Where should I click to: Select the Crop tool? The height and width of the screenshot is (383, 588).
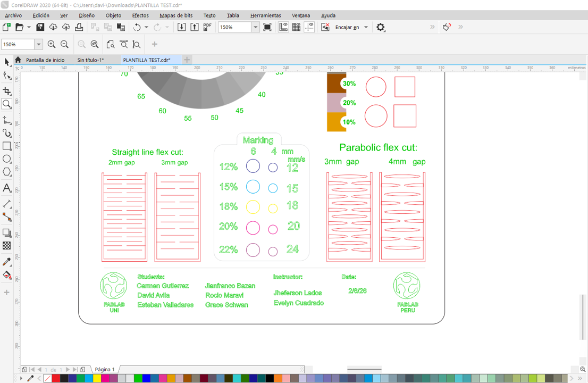coord(7,91)
